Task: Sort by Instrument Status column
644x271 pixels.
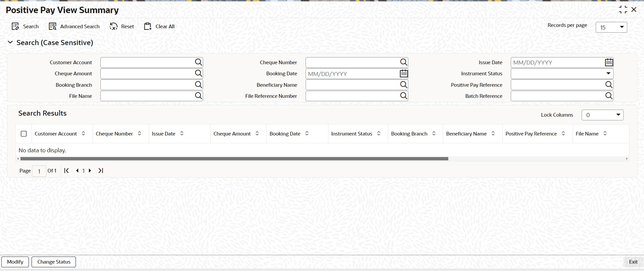Action: pos(379,133)
